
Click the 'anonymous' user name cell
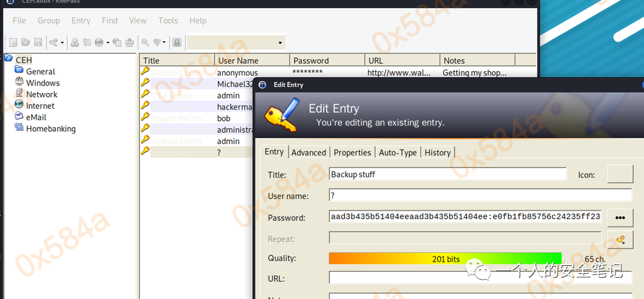pos(238,72)
